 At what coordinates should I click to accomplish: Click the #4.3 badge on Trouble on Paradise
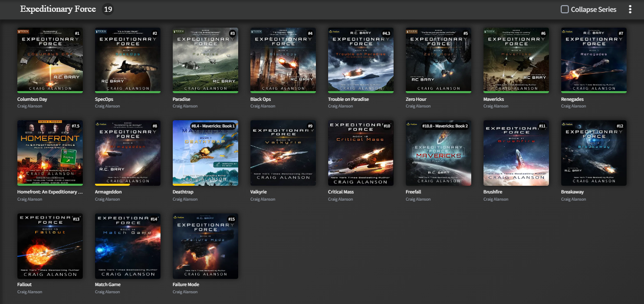(386, 33)
